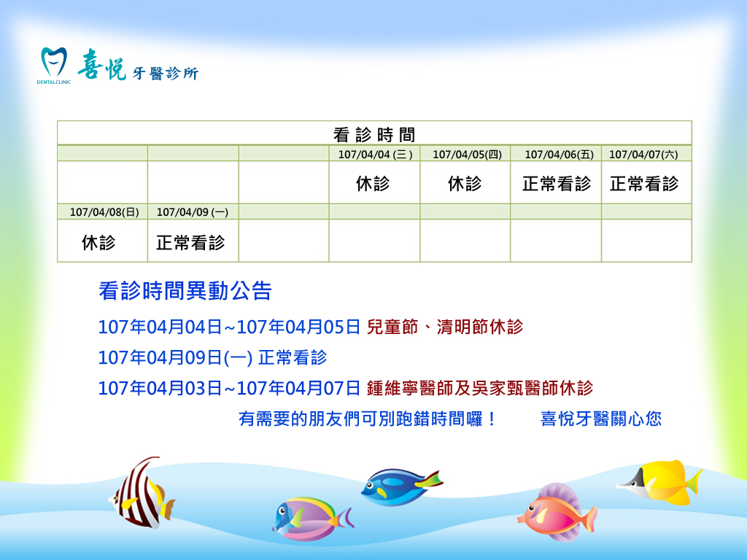747x560 pixels.
Task: Click the blue tang fish in the center
Action: pos(400,486)
